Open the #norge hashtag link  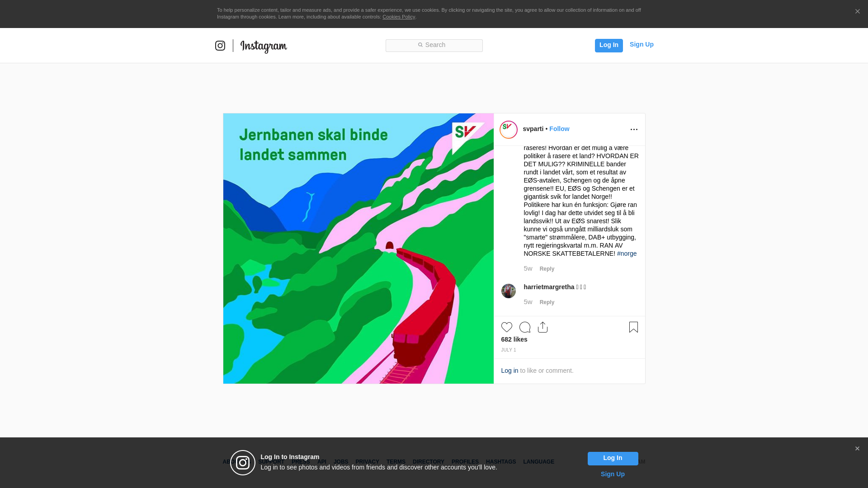(627, 253)
